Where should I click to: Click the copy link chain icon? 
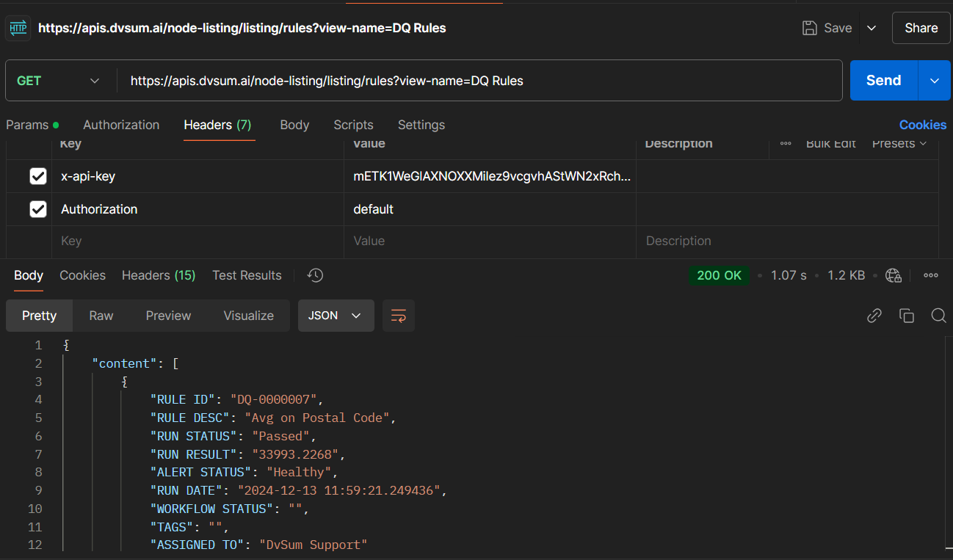pyautogui.click(x=874, y=316)
